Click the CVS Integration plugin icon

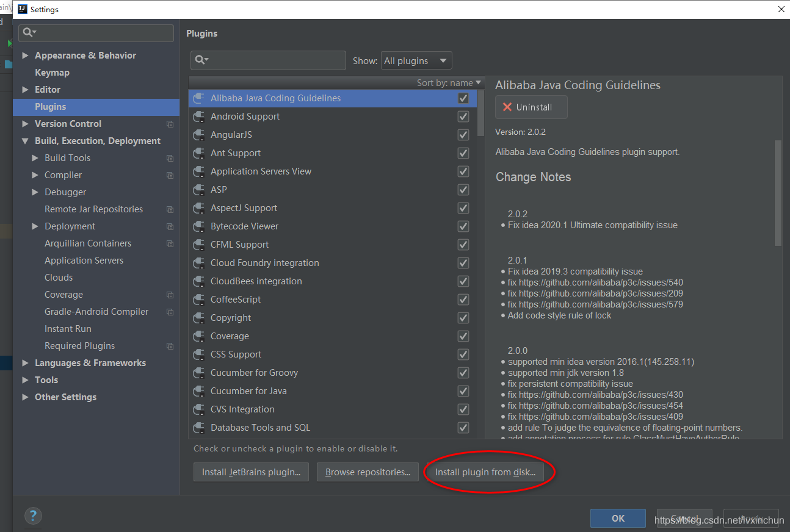[198, 409]
